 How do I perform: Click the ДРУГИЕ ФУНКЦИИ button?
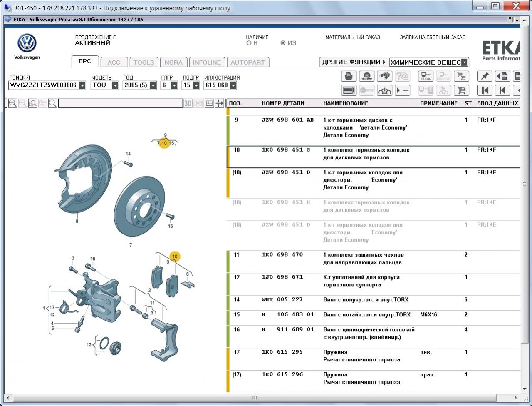[354, 62]
